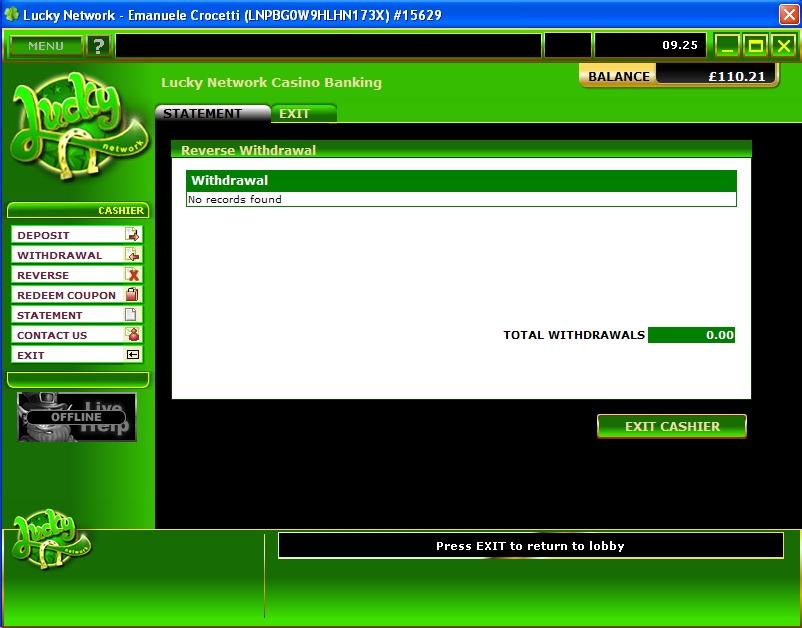Viewport: 802px width, 628px height.
Task: Close the casino using yellow X button
Action: click(784, 46)
